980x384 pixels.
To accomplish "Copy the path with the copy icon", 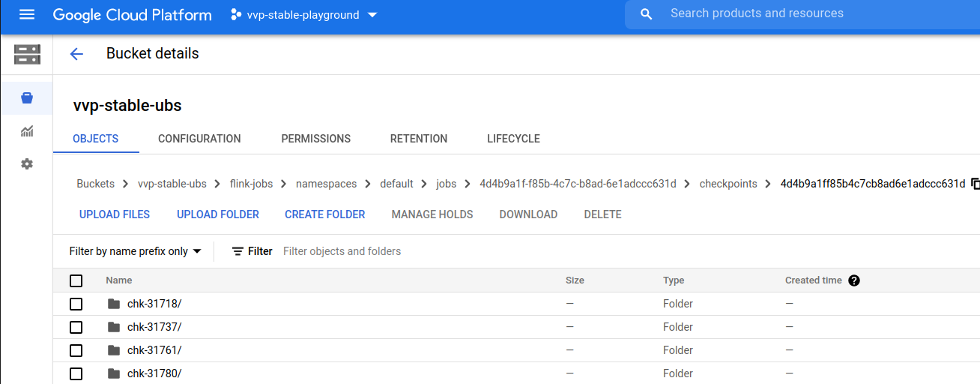I will pyautogui.click(x=976, y=184).
